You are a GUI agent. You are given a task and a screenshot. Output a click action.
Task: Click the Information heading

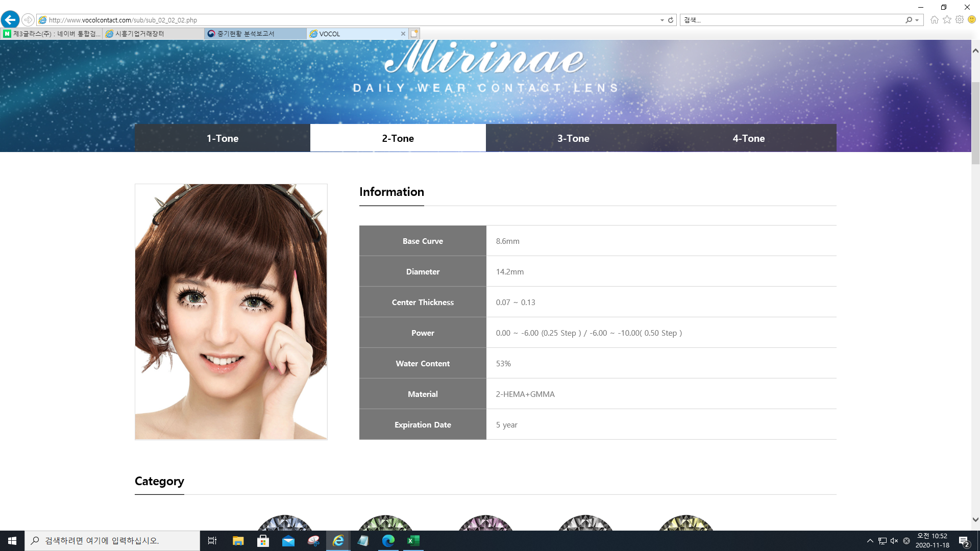[391, 192]
